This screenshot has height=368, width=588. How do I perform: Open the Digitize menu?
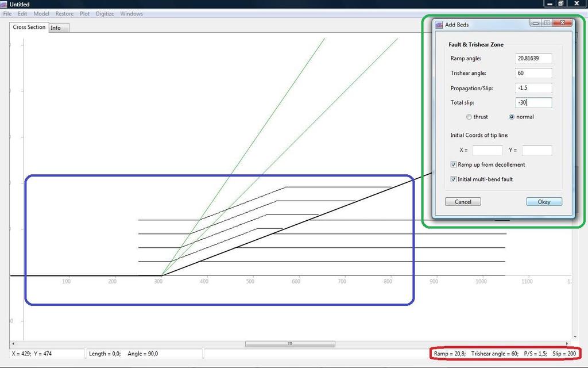pyautogui.click(x=105, y=14)
